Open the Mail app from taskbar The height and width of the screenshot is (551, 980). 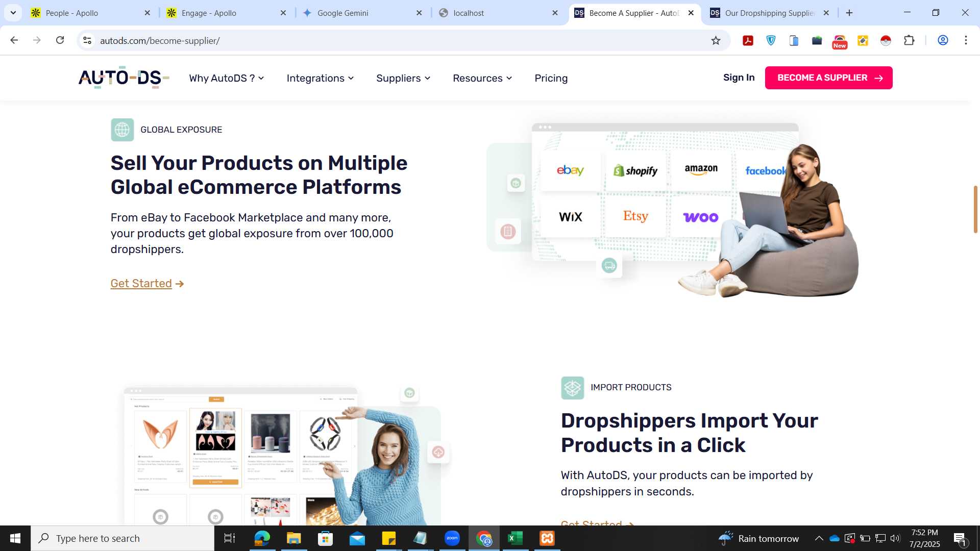point(357,538)
